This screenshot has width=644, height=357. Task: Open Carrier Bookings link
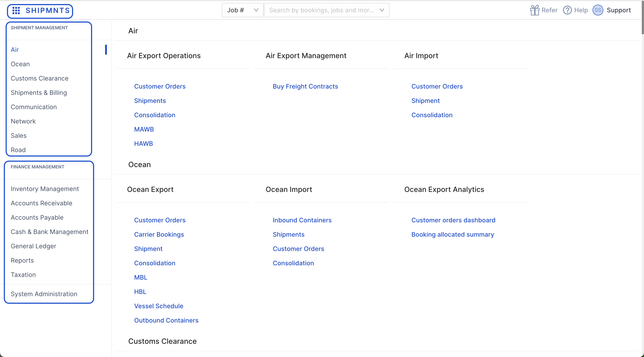(159, 234)
